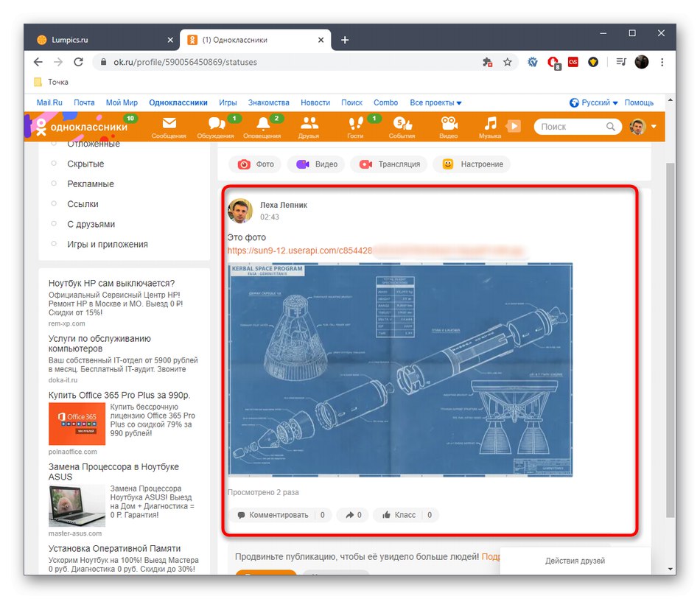Click the Видео post button

[317, 164]
